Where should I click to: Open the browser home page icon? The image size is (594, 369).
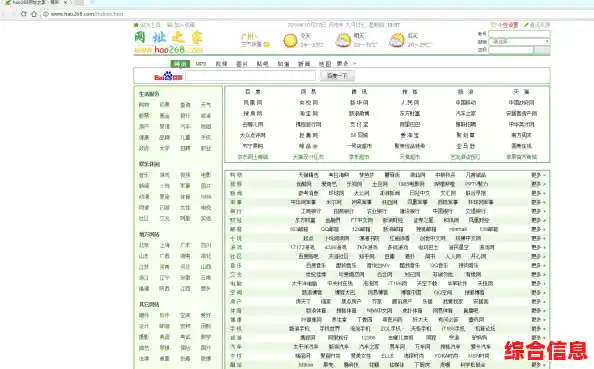[x=34, y=14]
